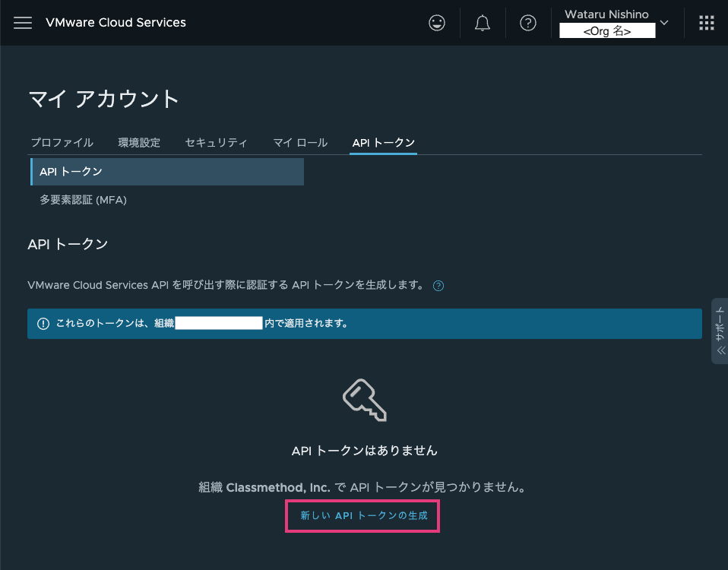Click the key illustration in the empty state

pyautogui.click(x=363, y=400)
